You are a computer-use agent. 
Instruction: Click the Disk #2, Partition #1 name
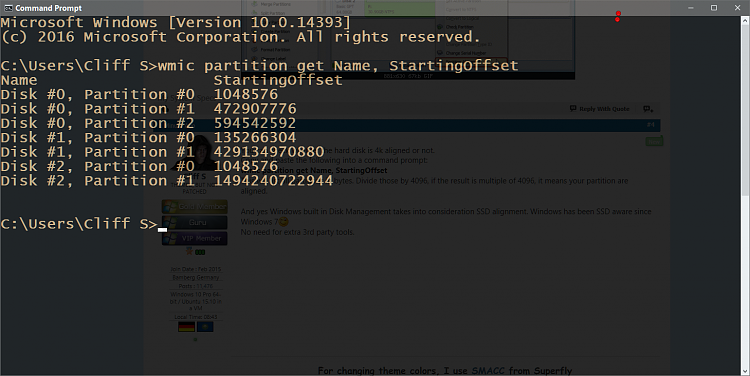pos(98,180)
